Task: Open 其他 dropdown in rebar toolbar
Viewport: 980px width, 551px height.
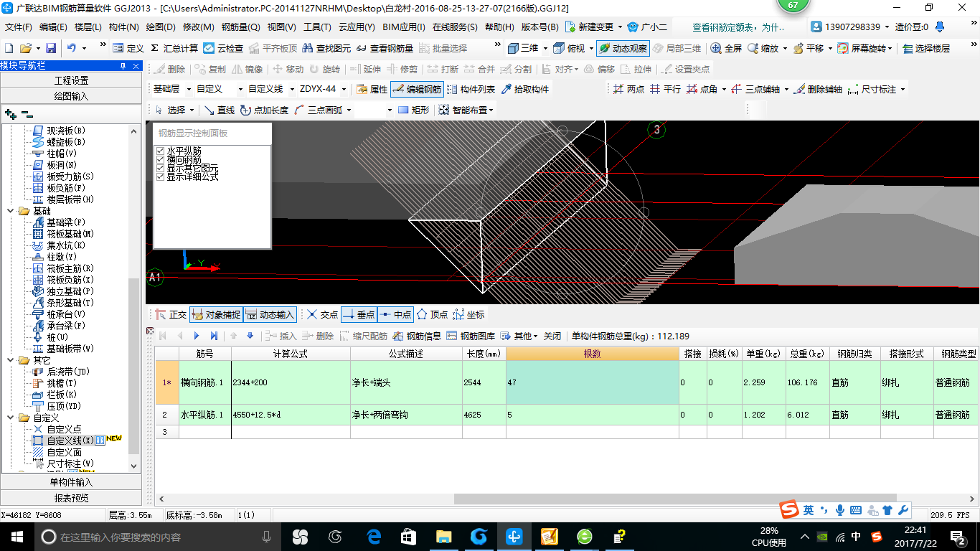Action: [x=519, y=336]
